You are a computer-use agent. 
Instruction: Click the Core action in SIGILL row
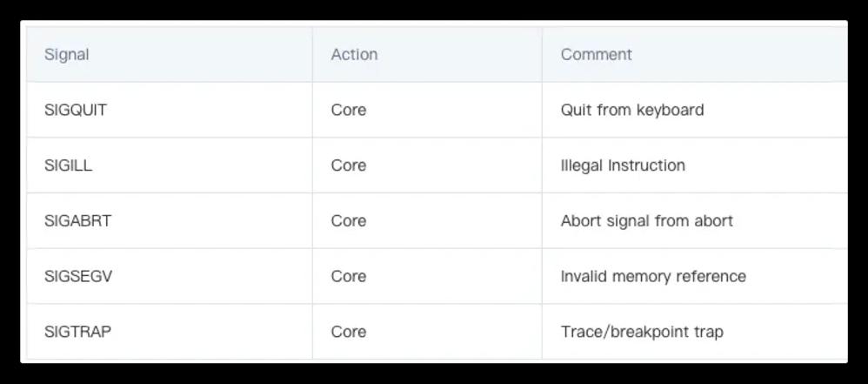point(349,165)
